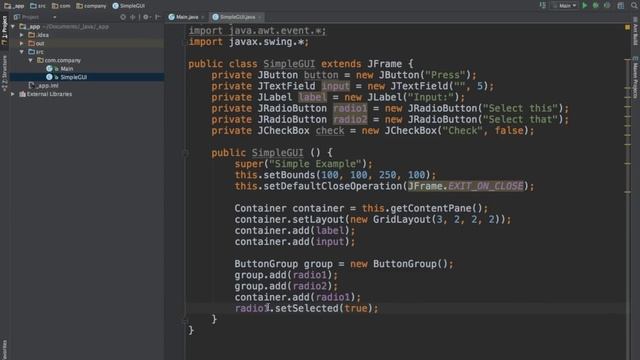The height and width of the screenshot is (360, 640).
Task: Fold the SimpleGUI constructor gutter marker
Action: coord(185,153)
